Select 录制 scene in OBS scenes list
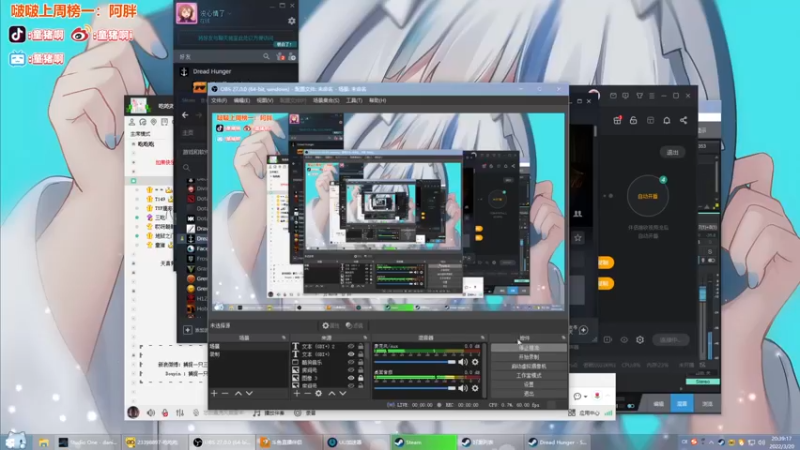This screenshot has height=450, width=800. pos(248,354)
